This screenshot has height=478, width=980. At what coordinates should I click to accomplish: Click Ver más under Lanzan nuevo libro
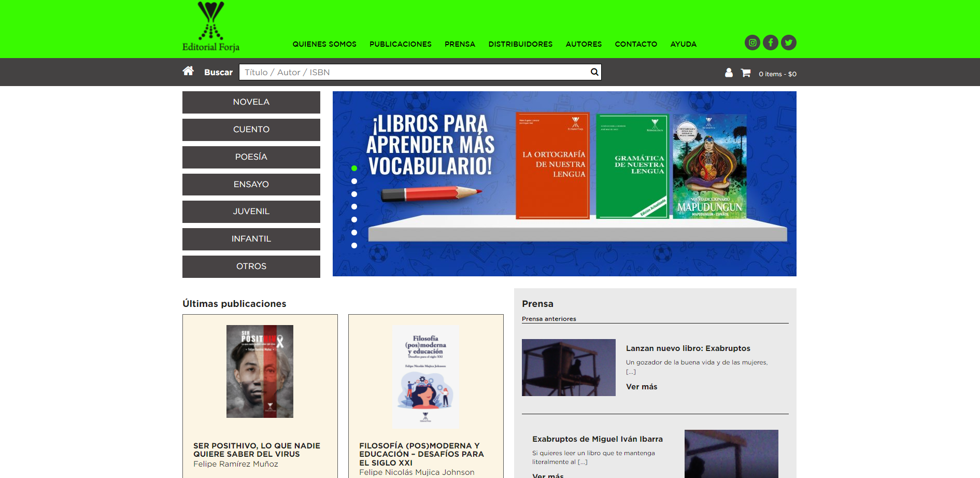[641, 387]
